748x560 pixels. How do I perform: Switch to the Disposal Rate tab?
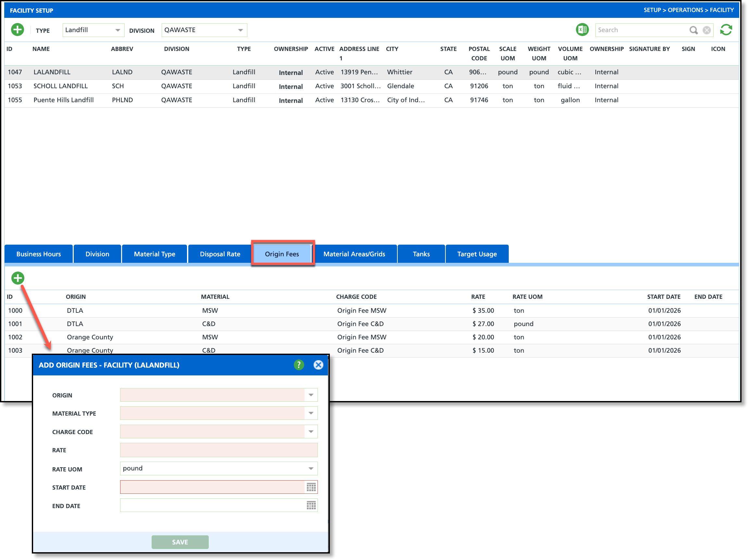[x=220, y=254]
